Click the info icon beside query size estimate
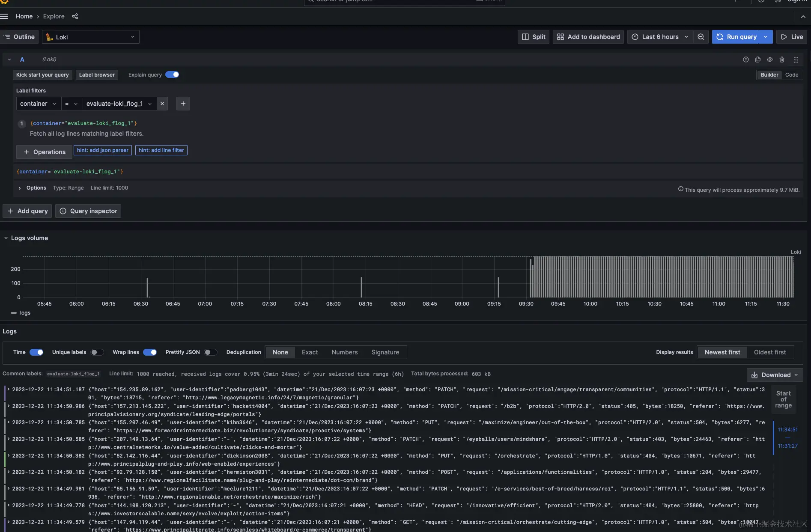Screen dimensions: 811x532 [x=680, y=189]
